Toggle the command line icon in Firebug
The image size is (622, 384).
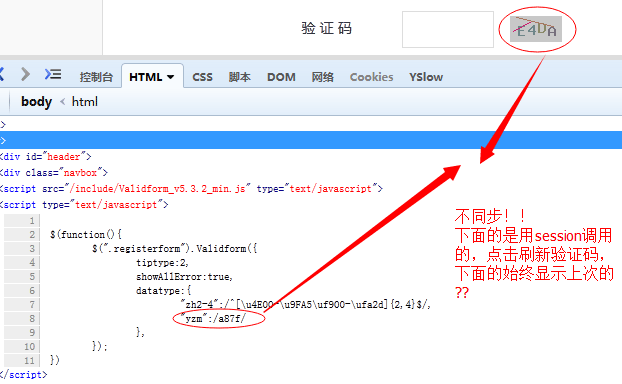[53, 74]
